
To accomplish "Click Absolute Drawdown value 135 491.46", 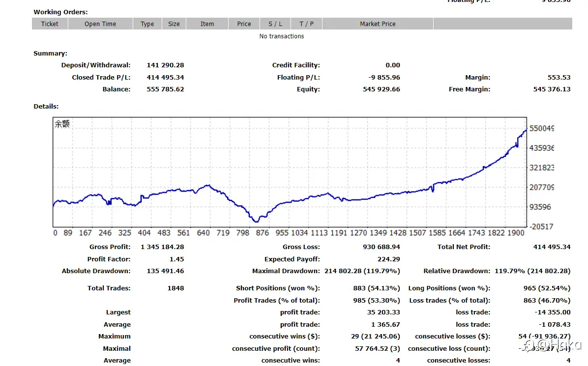I will [x=165, y=271].
